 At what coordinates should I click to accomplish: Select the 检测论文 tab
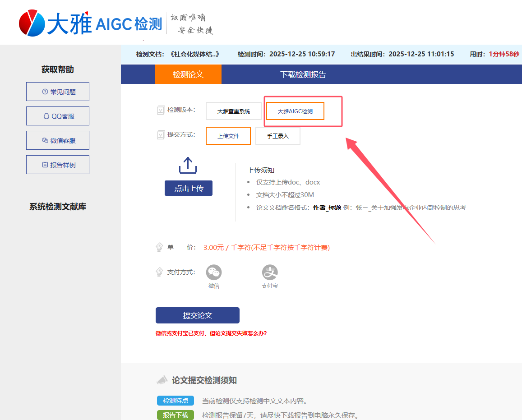(188, 74)
